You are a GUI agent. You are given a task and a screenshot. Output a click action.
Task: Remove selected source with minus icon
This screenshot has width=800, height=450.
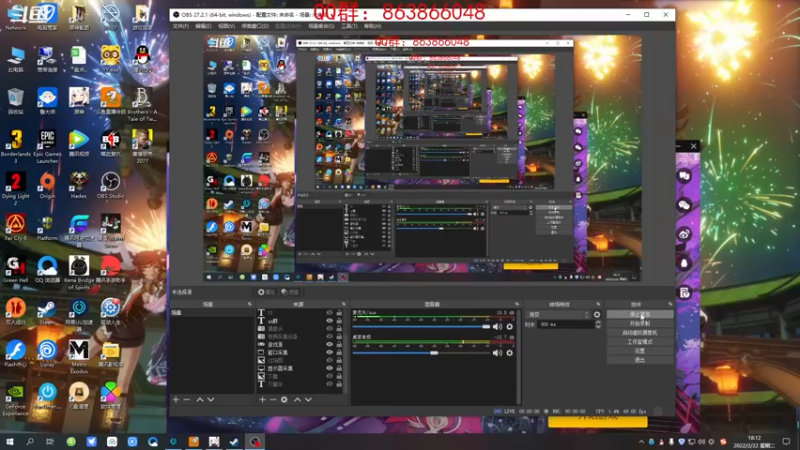point(273,399)
